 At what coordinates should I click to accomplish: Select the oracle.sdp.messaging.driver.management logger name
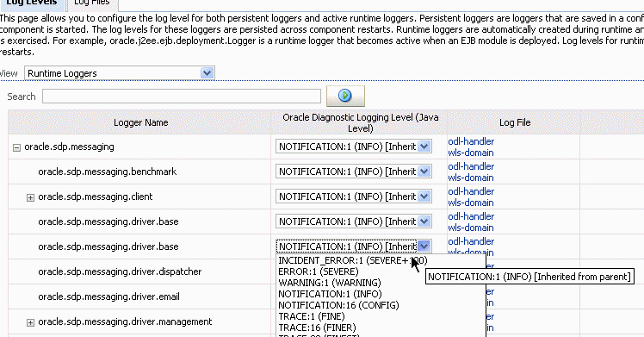[125, 321]
